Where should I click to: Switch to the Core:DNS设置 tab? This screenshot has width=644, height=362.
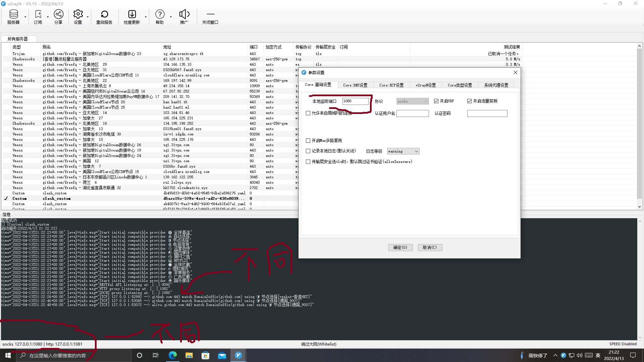point(355,85)
